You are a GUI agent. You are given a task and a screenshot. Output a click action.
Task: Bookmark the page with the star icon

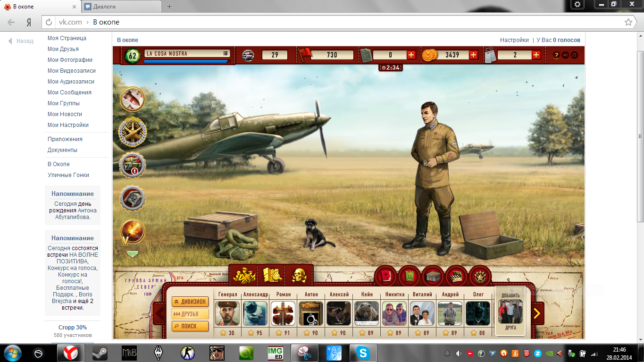pos(628,22)
